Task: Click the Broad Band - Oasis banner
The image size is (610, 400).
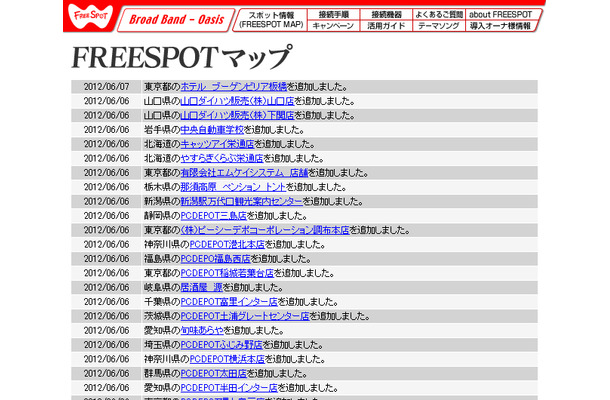Action: pyautogui.click(x=175, y=19)
